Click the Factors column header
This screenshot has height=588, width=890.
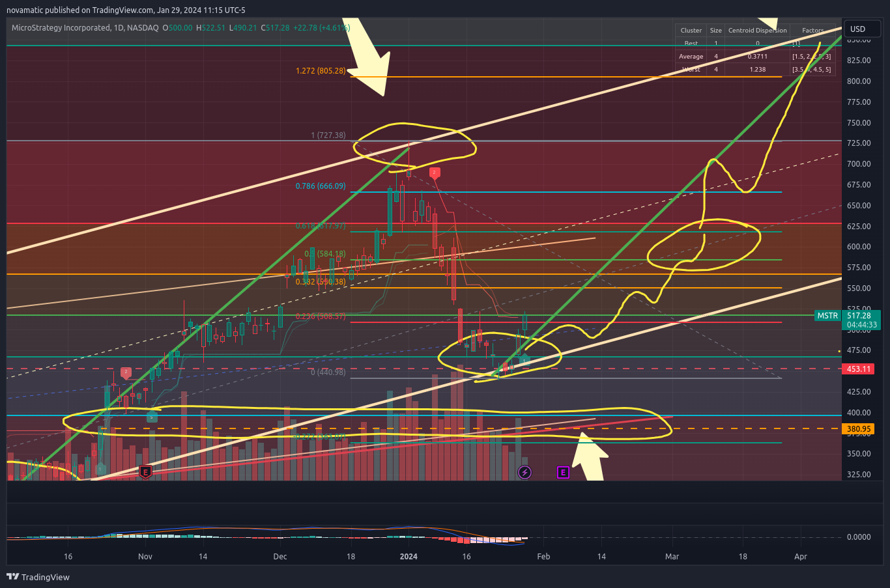pyautogui.click(x=812, y=31)
